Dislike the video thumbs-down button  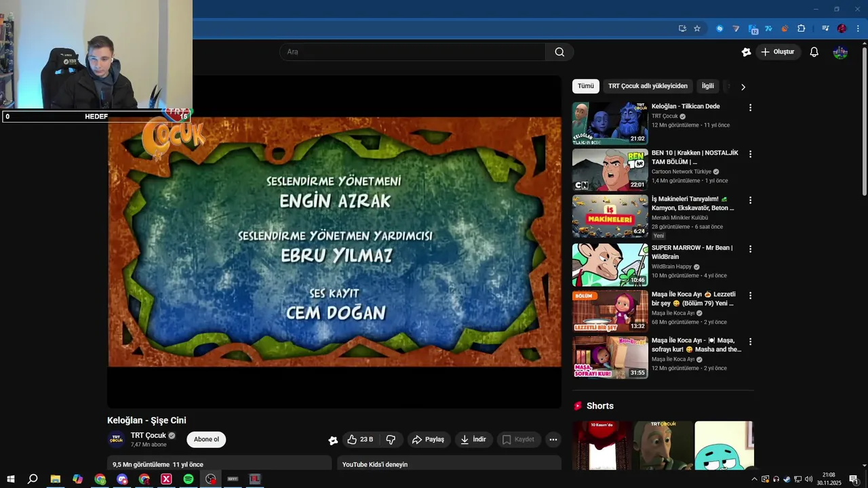point(391,439)
